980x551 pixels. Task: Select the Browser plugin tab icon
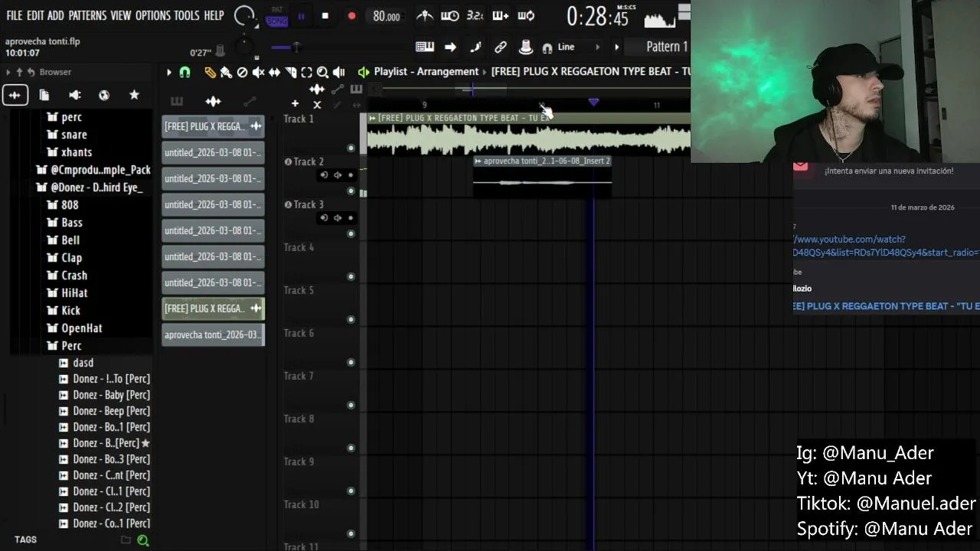point(74,95)
